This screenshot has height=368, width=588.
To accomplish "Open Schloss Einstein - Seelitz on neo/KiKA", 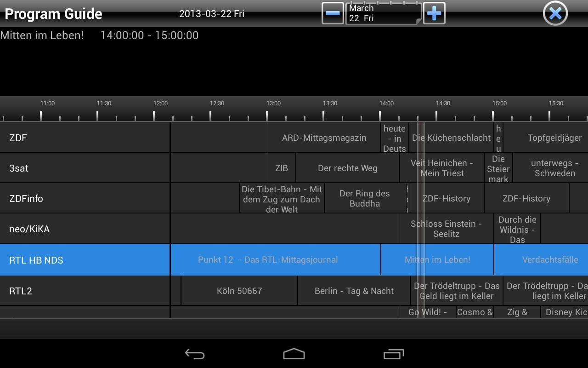I will [x=446, y=229].
